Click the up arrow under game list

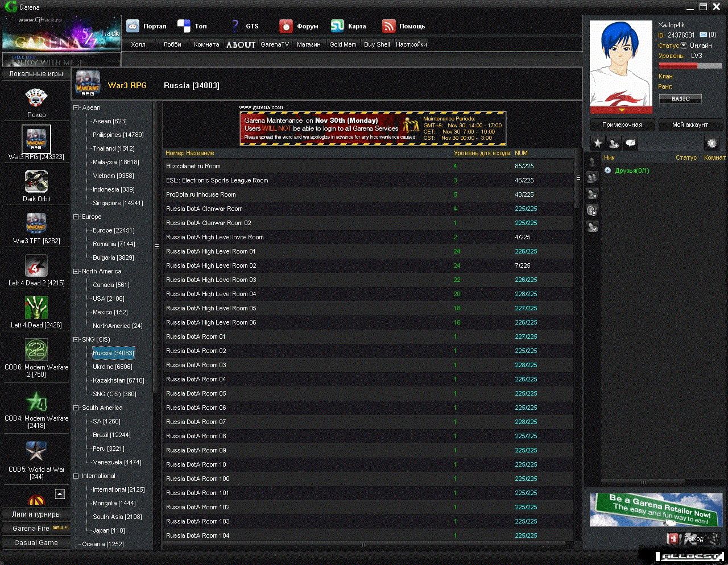click(x=60, y=494)
